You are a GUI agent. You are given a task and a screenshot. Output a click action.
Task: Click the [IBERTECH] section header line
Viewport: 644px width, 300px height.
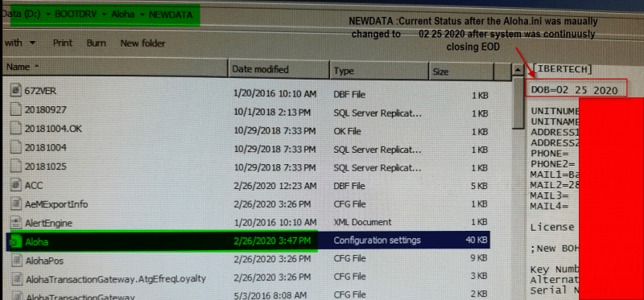[562, 68]
